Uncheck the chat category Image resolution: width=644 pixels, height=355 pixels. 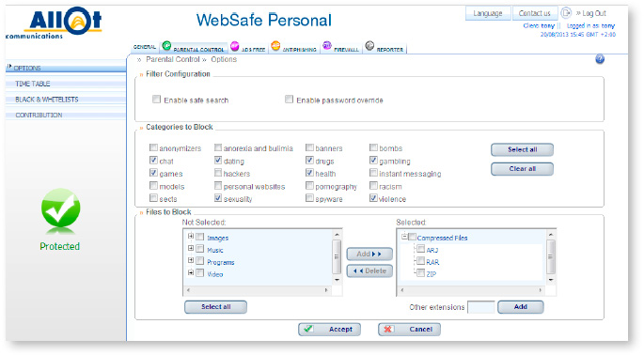[153, 160]
